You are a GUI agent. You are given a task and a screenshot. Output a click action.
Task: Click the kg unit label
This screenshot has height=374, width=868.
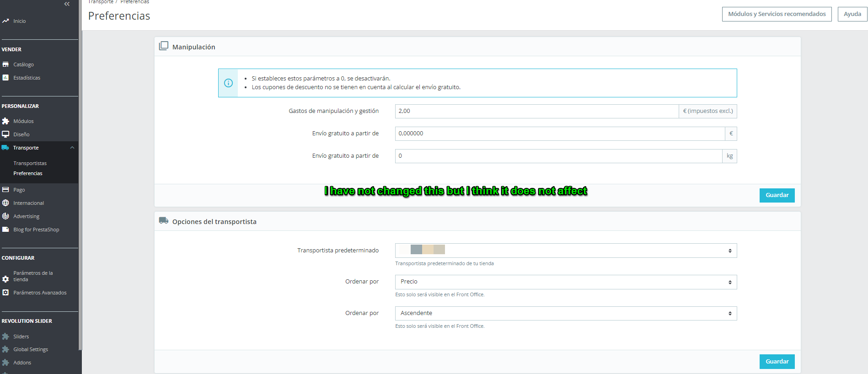click(730, 156)
